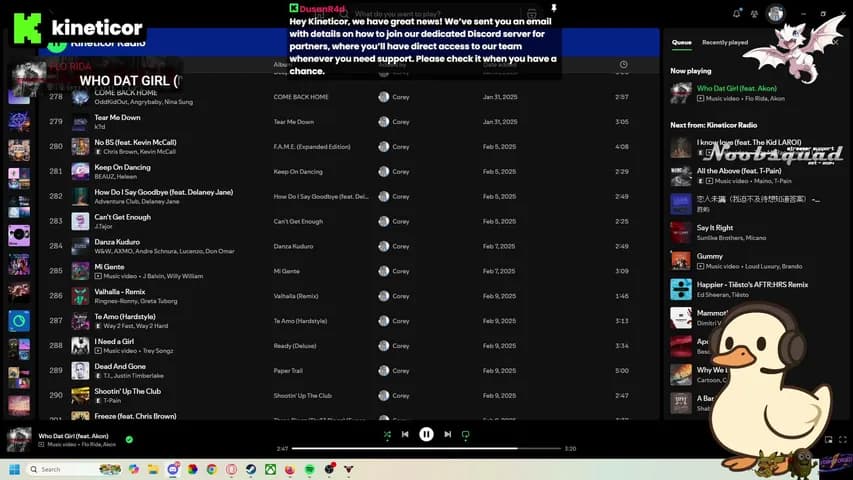This screenshot has height=480, width=853.
Task: Select track 282 How Do I Say Goodbye
Action: click(x=348, y=196)
